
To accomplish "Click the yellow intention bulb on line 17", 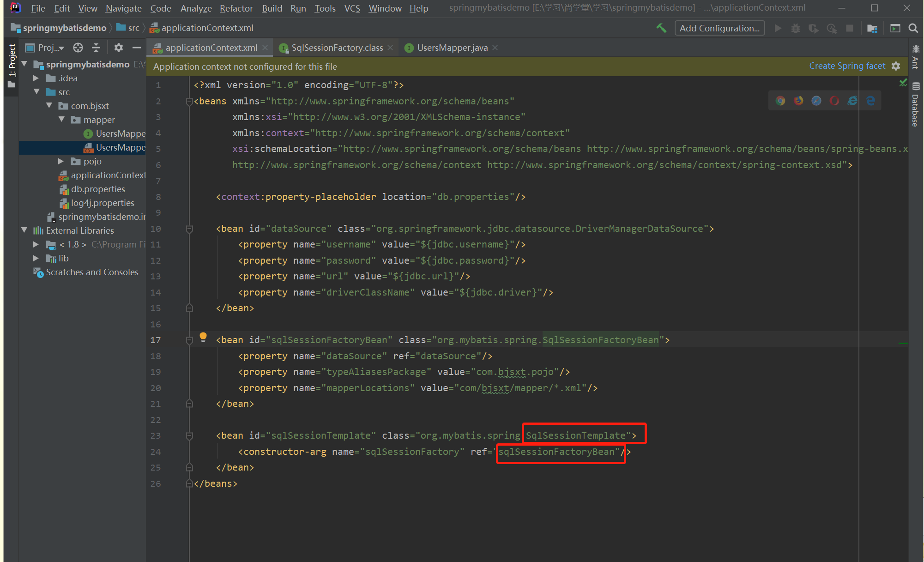I will coord(203,337).
